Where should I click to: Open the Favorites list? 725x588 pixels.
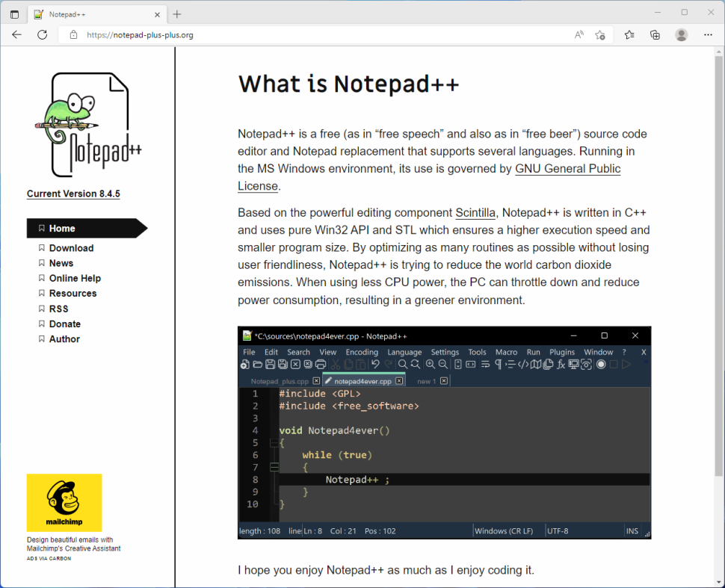(629, 34)
